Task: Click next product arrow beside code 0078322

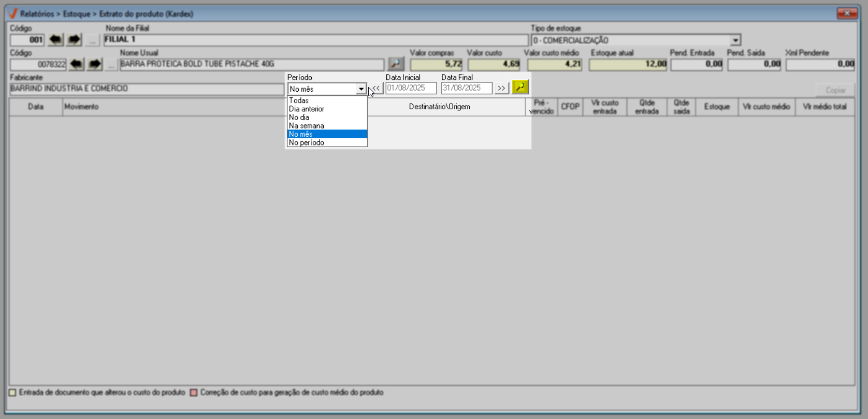Action: click(95, 64)
